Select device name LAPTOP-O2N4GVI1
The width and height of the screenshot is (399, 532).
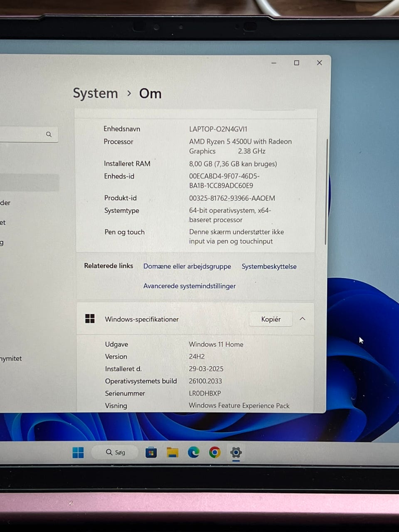(x=218, y=129)
